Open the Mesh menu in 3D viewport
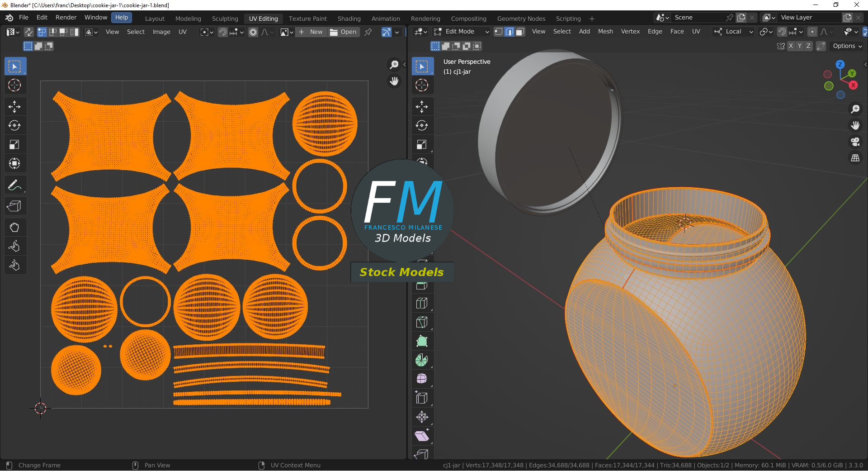Viewport: 868px width, 471px height. [605, 32]
